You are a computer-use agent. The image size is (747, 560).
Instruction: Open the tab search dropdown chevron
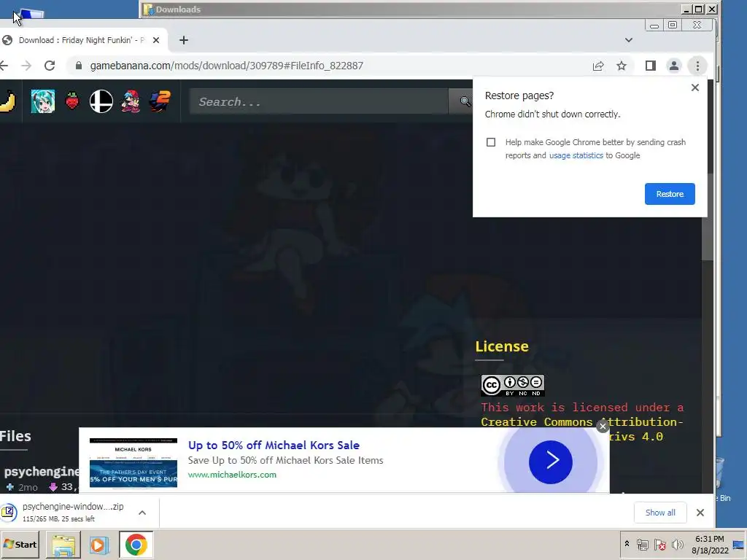tap(629, 41)
